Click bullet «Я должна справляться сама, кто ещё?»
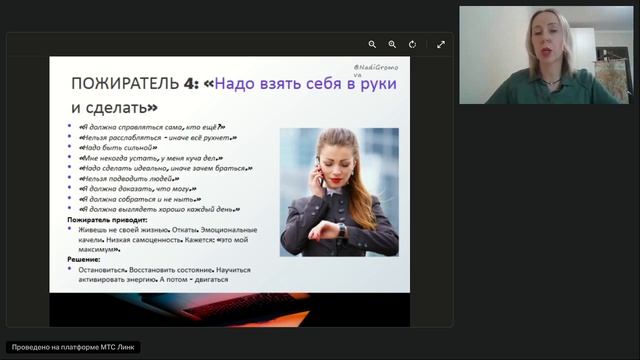This screenshot has width=640, height=360. pyautogui.click(x=151, y=127)
